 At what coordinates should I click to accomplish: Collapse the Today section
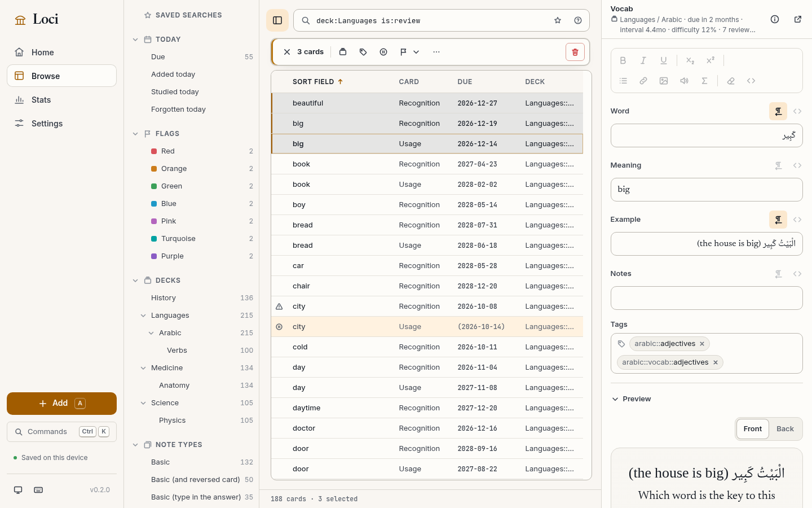[x=135, y=40]
